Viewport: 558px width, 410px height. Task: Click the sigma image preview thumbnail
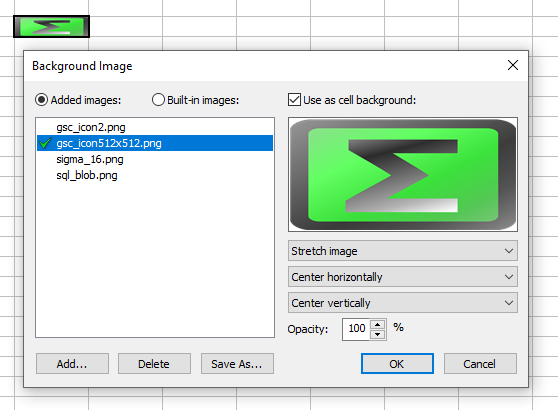pos(403,174)
